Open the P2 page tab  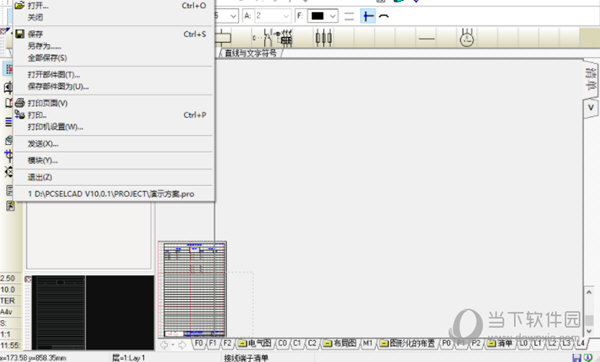point(476,343)
